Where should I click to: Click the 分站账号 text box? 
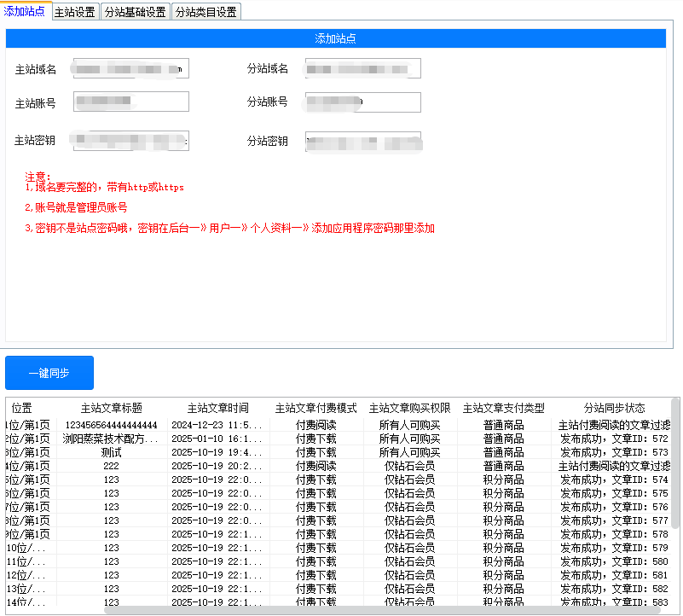point(362,102)
